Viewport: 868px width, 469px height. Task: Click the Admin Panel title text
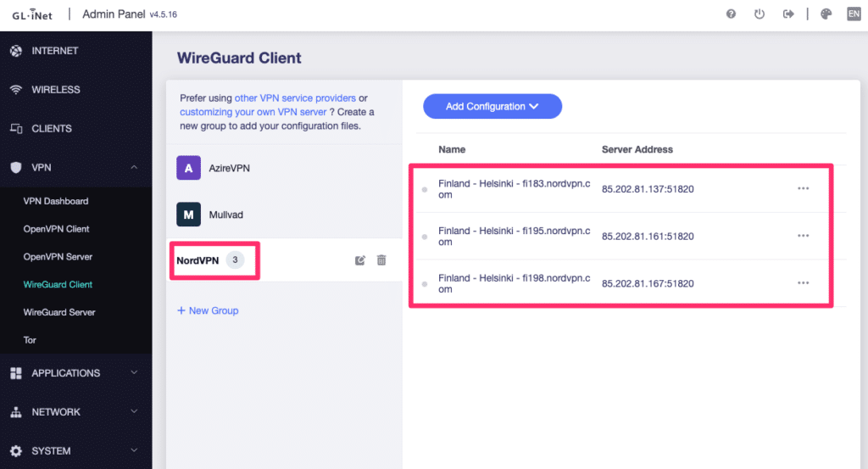(x=114, y=14)
